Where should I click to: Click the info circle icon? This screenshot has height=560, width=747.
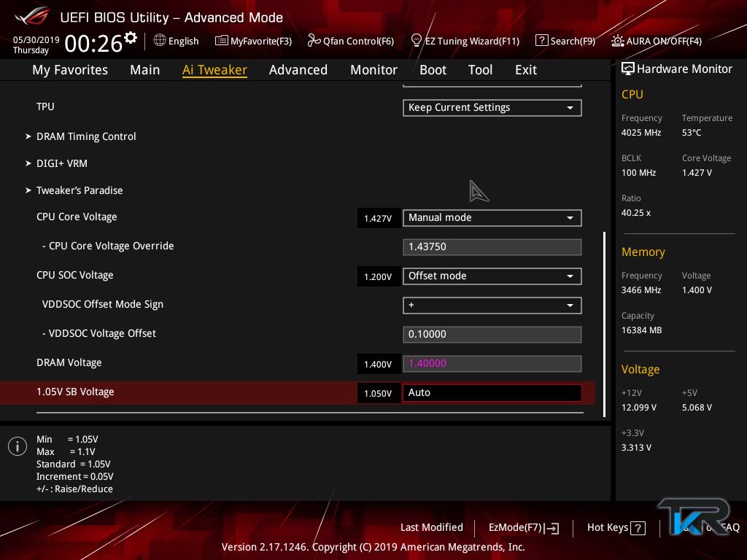(18, 446)
